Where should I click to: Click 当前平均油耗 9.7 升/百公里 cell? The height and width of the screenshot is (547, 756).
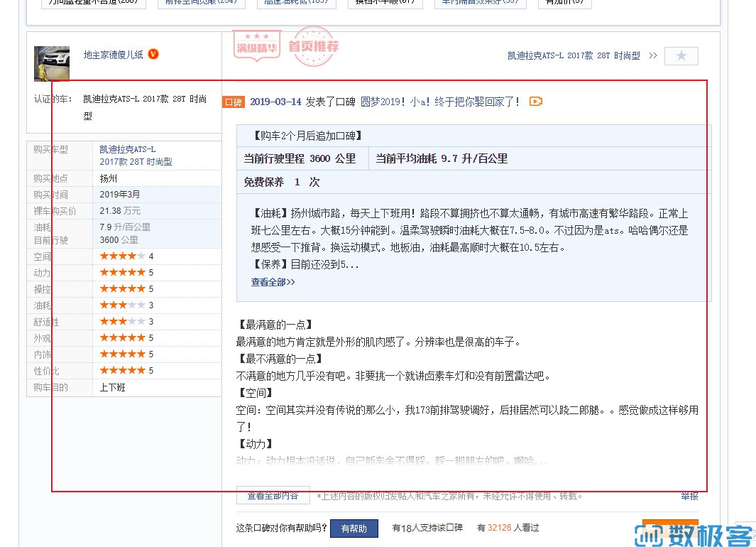(x=540, y=158)
